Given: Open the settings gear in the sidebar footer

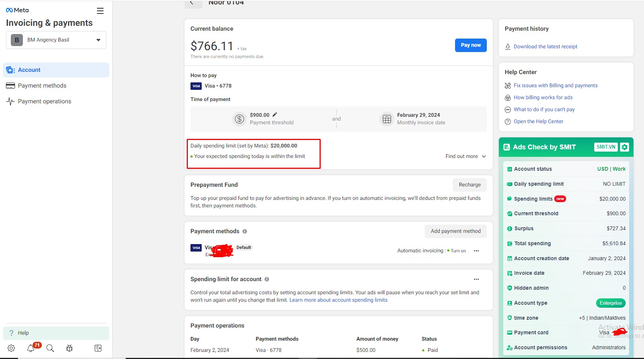Looking at the screenshot, I should (11, 348).
